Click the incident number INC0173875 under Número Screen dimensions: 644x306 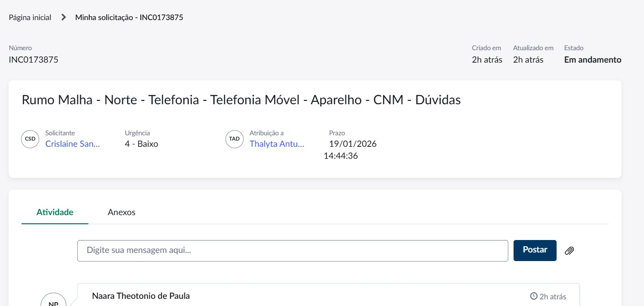(x=33, y=60)
